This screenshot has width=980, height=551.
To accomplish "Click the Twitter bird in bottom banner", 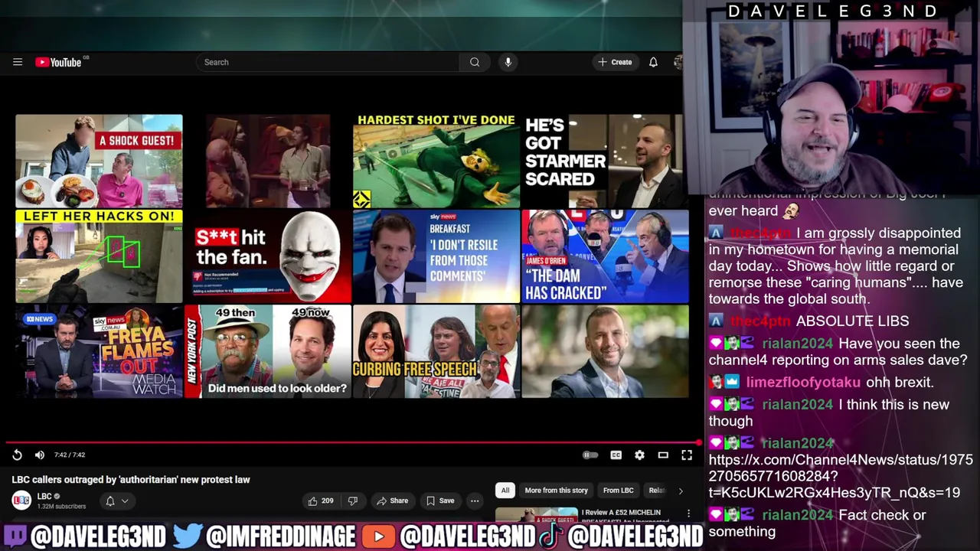I will [x=188, y=536].
